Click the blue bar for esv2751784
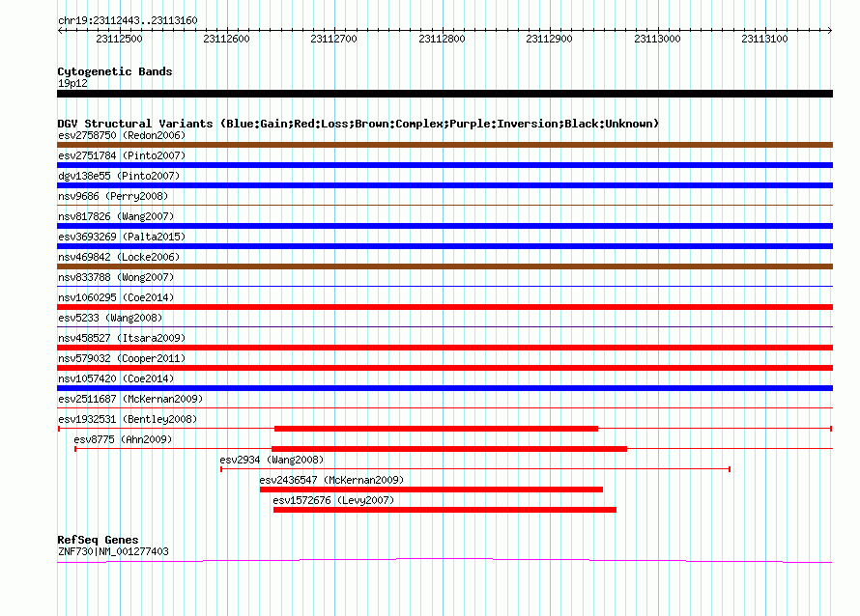This screenshot has width=860, height=616. [x=444, y=165]
